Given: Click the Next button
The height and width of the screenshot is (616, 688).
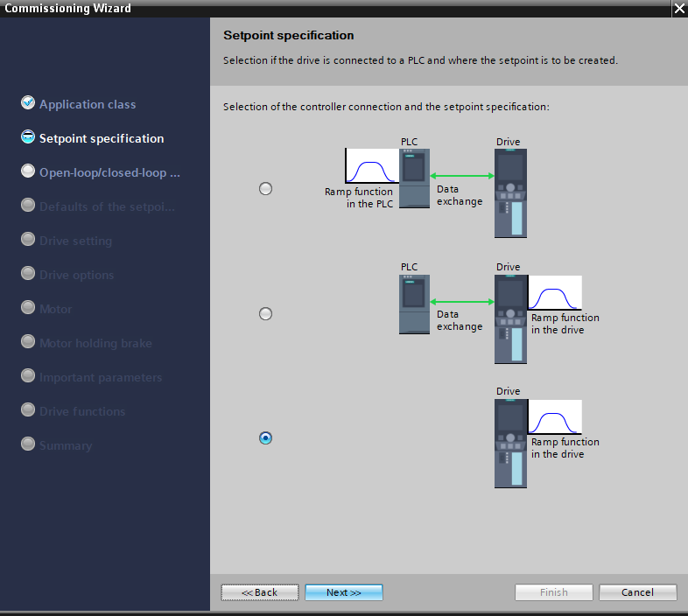Looking at the screenshot, I should click(343, 592).
